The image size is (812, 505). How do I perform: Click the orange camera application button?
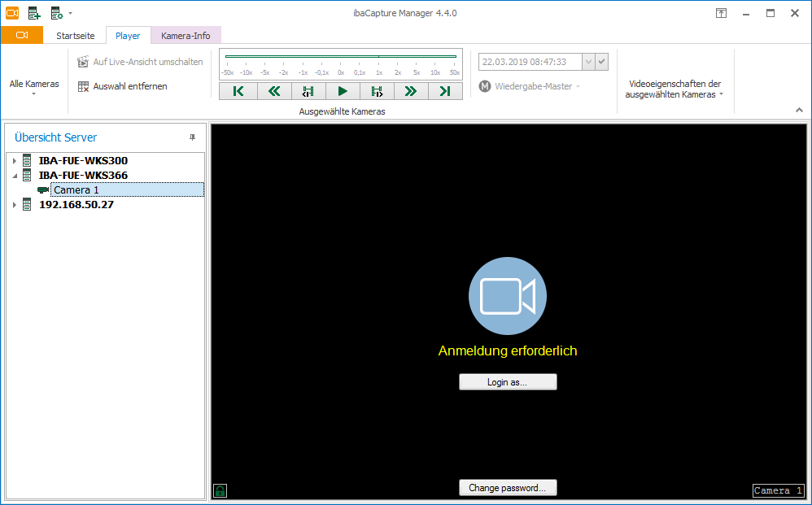(x=22, y=35)
